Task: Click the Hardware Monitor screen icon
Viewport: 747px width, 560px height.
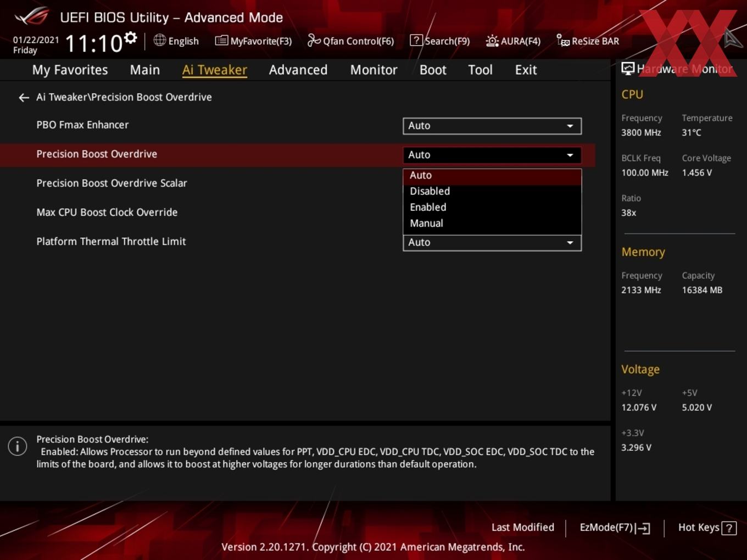Action: pyautogui.click(x=628, y=69)
